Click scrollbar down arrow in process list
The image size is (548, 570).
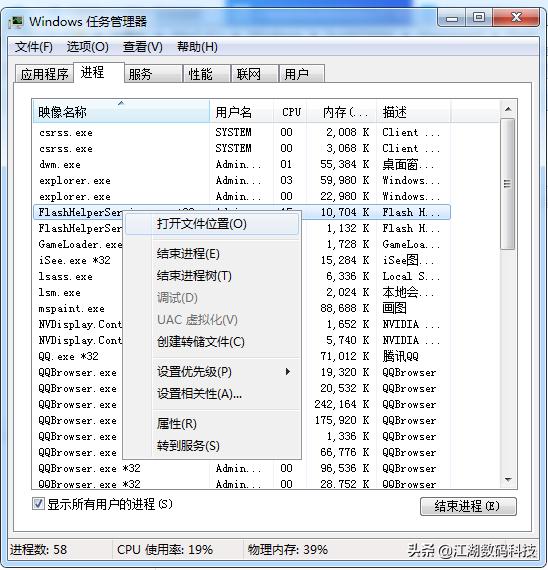point(508,480)
